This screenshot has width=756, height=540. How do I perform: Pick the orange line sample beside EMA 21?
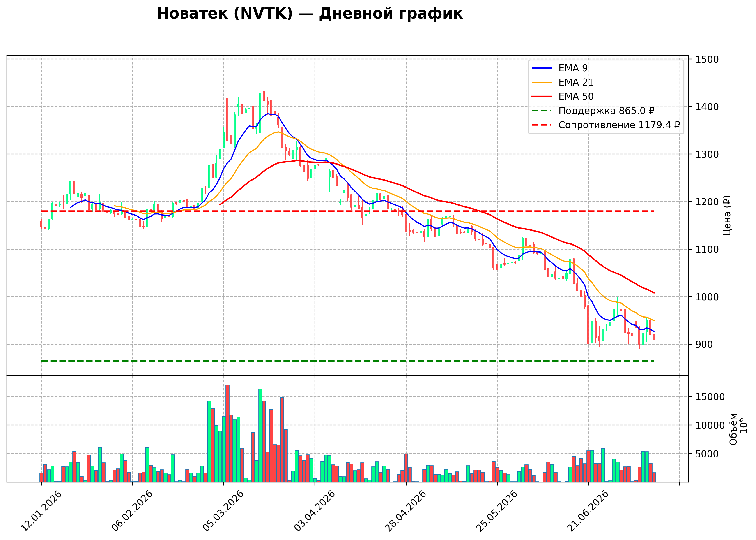542,82
